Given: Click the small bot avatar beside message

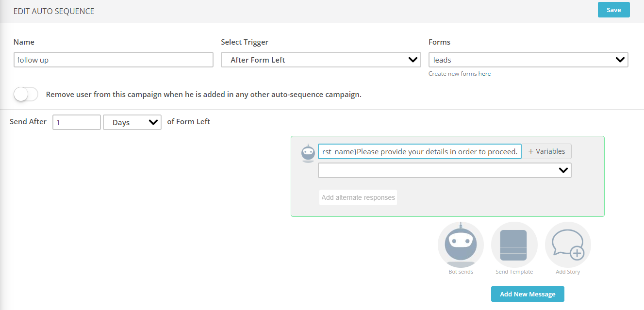Looking at the screenshot, I should click(x=308, y=153).
